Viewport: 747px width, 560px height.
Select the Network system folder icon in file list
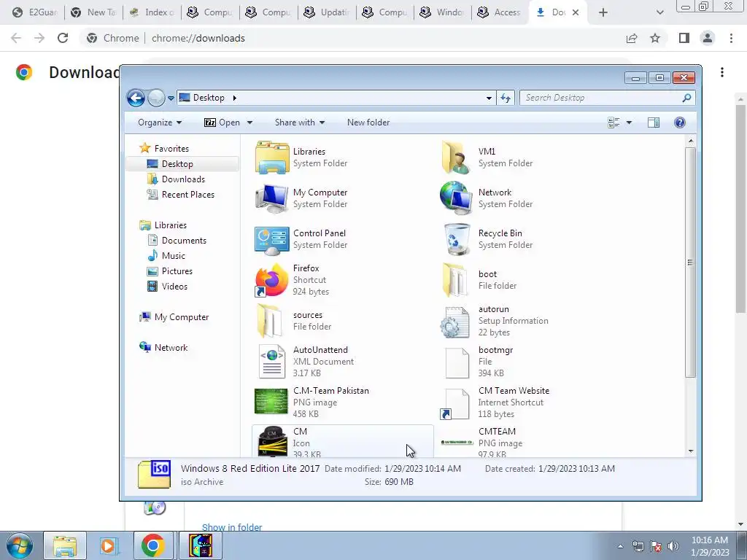(457, 198)
